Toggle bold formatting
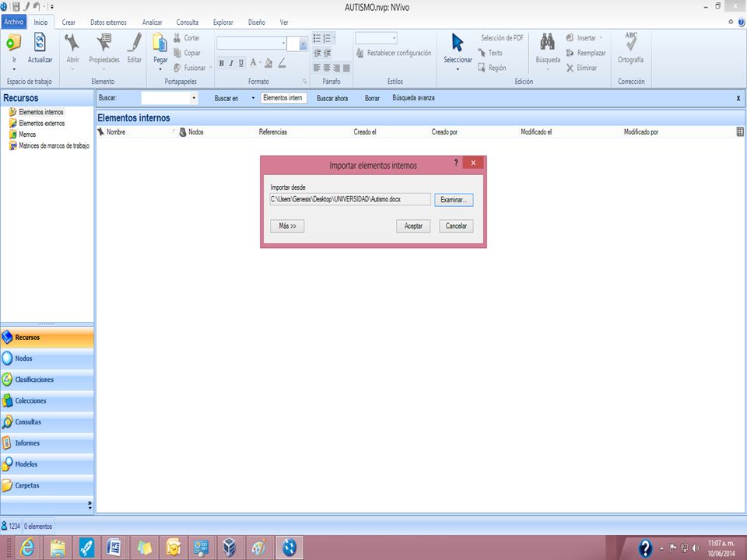Screen dimensions: 747x560 222,63
